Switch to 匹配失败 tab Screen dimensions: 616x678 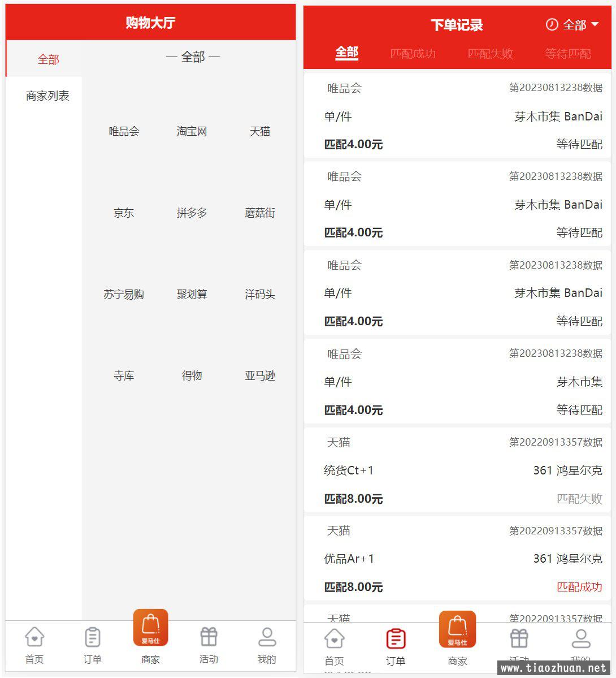tap(490, 54)
